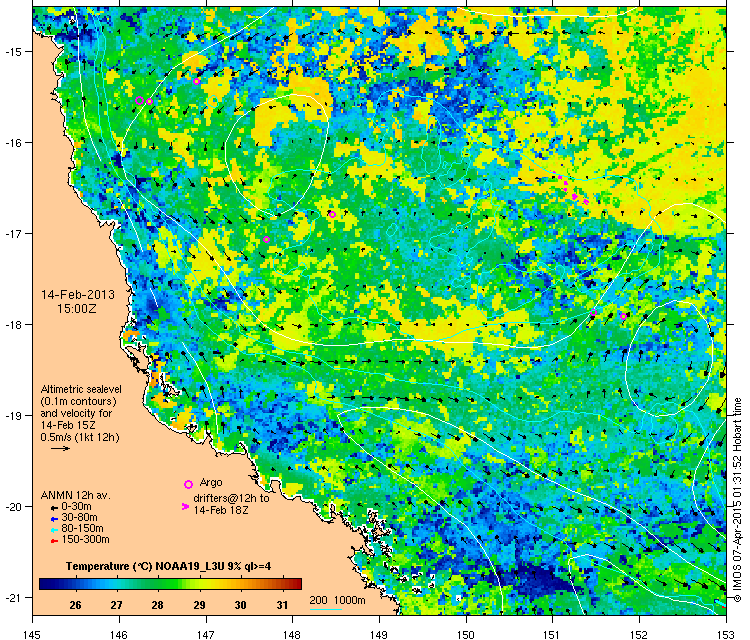Click the -19 latitude axis label
Image resolution: width=750 pixels, height=640 pixels.
pyautogui.click(x=12, y=415)
